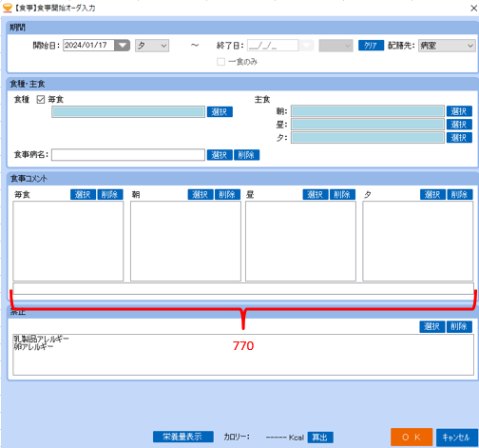Click the クリア button

pos(371,46)
